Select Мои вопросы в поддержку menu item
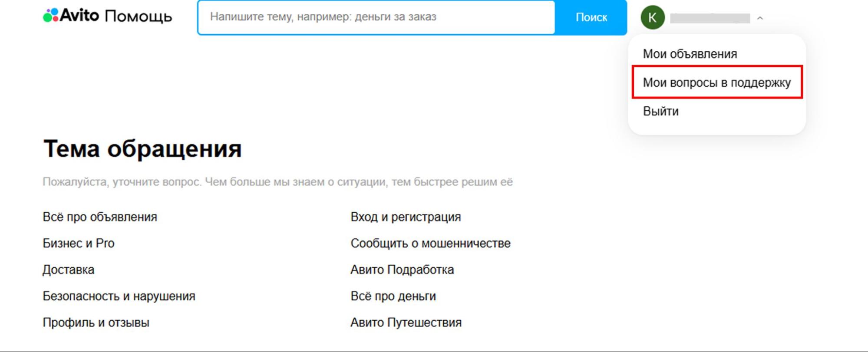 [716, 82]
